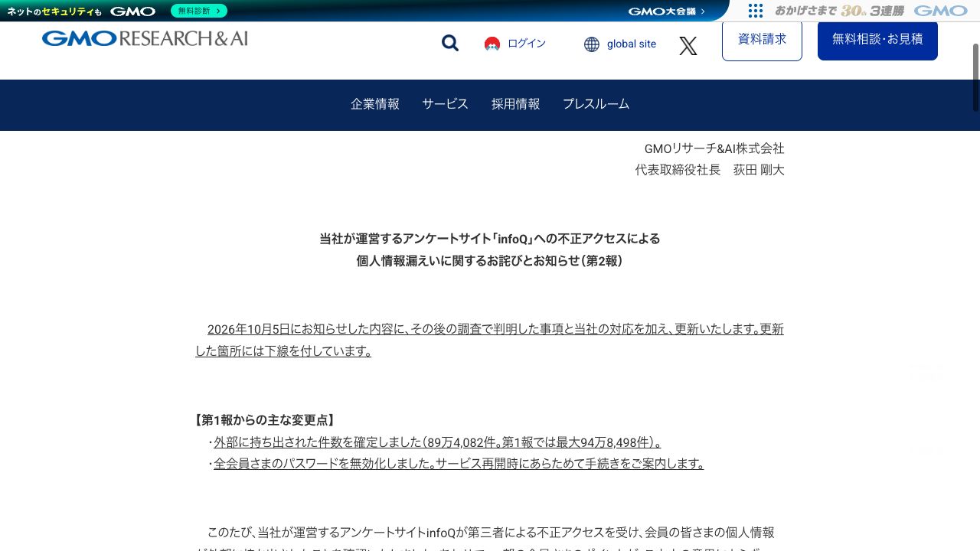Click the 資料請求 button
This screenshot has width=980, height=551.
(x=762, y=40)
